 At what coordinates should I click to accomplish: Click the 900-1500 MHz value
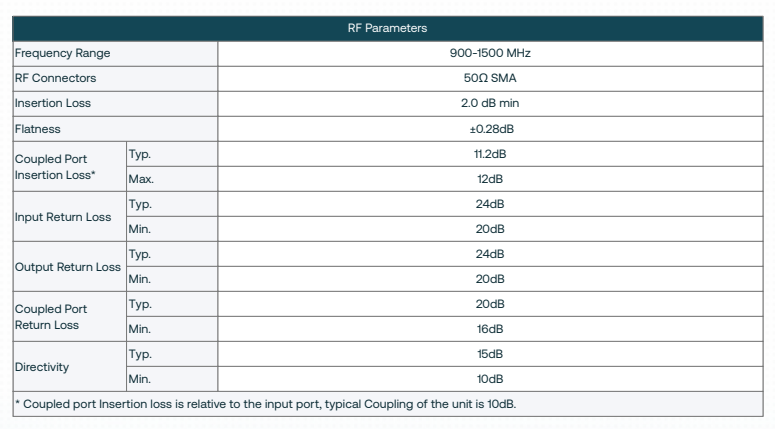point(490,53)
